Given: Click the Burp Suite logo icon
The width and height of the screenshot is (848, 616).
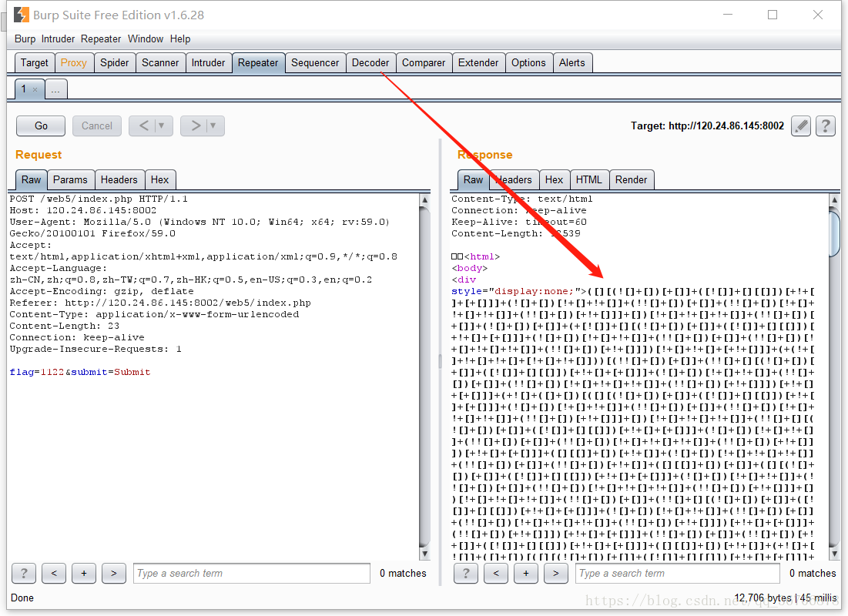Looking at the screenshot, I should click(21, 15).
